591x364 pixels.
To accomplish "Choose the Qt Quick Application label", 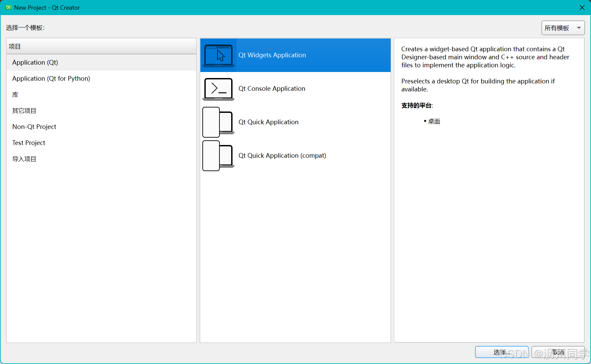I will pos(268,122).
